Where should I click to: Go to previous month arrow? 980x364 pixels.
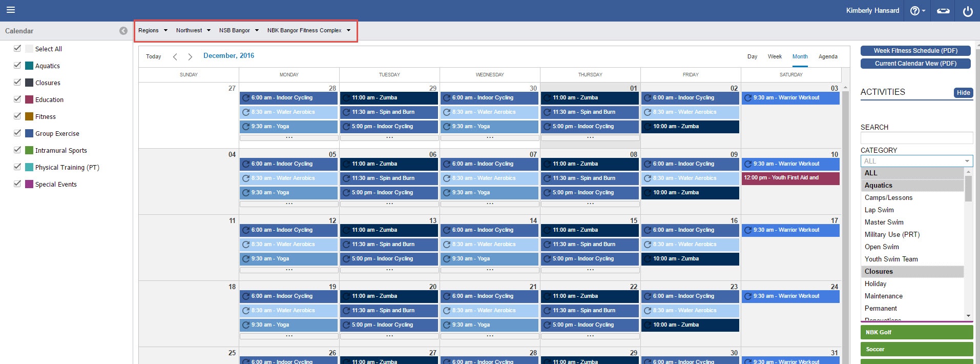[175, 56]
